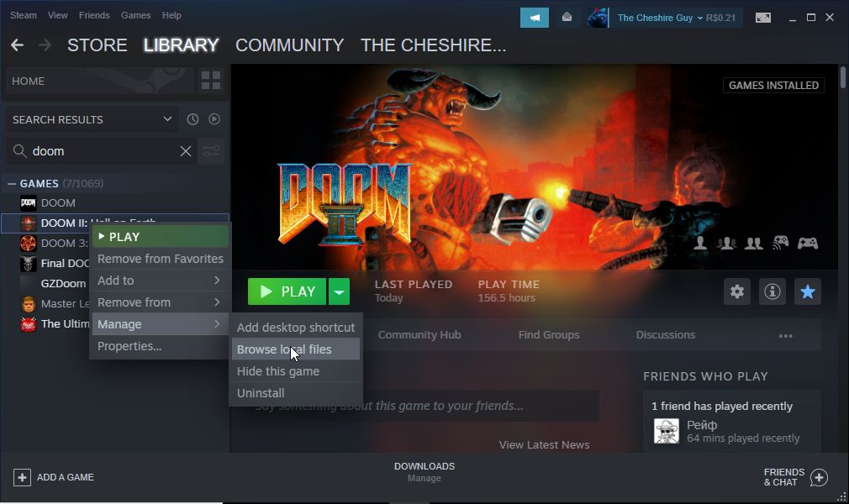Viewport: 849px width, 504px height.
Task: Expand the Remove from submenu
Action: [x=161, y=302]
